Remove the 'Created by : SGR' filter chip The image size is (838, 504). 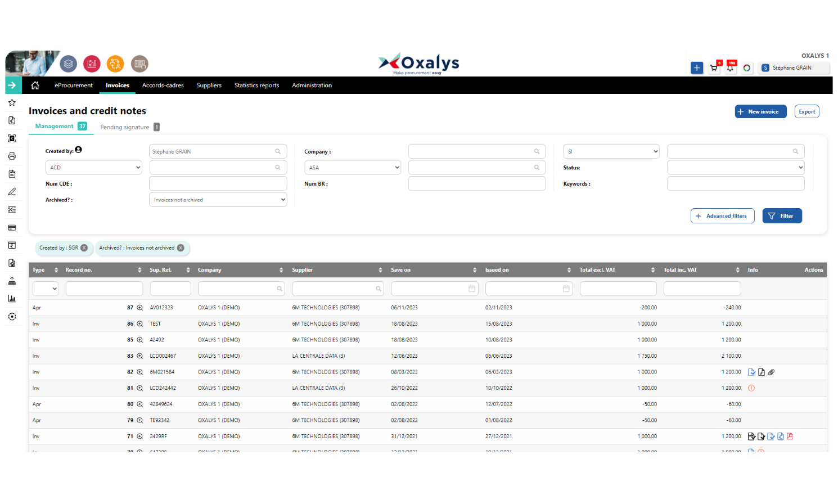click(x=84, y=248)
